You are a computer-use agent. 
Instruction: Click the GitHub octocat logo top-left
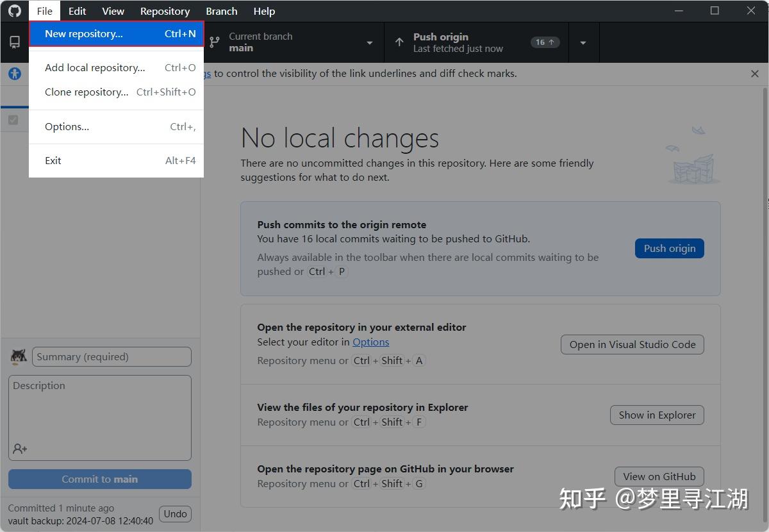click(x=14, y=11)
